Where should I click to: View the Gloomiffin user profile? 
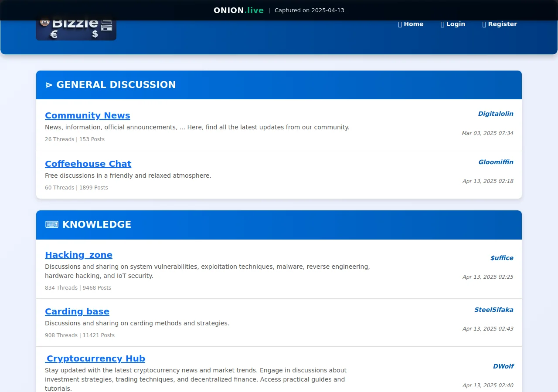496,162
